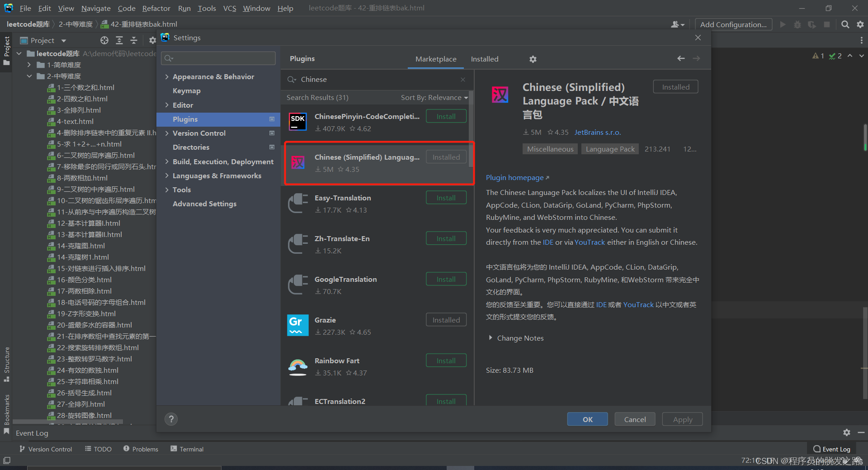Image resolution: width=868 pixels, height=470 pixels.
Task: Open the Terminal tool window tab
Action: (187, 449)
